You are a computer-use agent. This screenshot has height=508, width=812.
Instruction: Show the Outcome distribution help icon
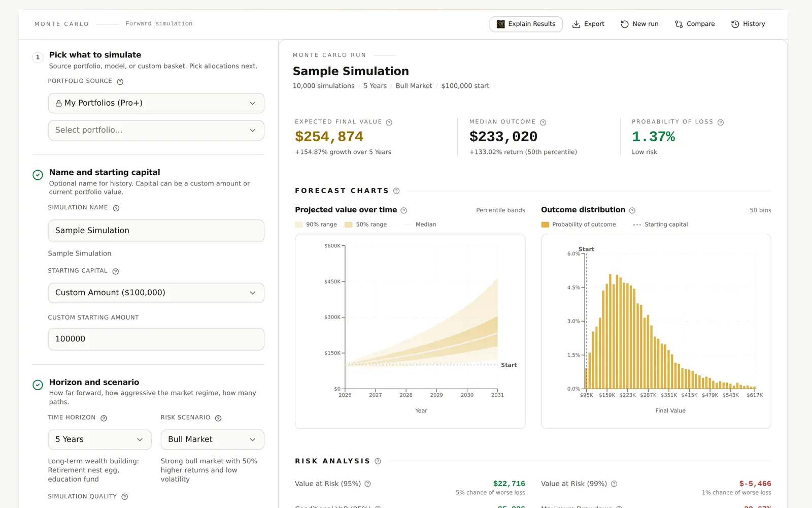(632, 210)
